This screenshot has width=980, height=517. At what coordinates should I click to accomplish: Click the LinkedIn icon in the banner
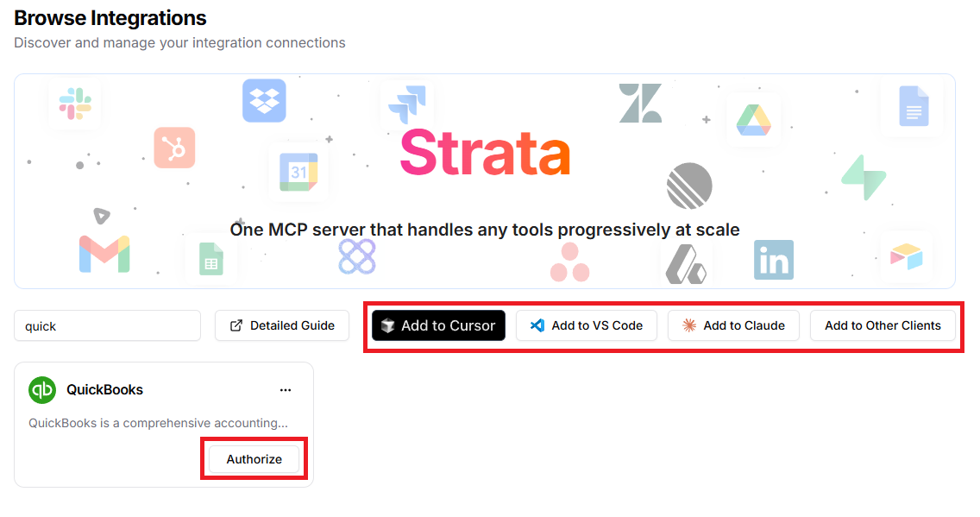pyautogui.click(x=773, y=260)
